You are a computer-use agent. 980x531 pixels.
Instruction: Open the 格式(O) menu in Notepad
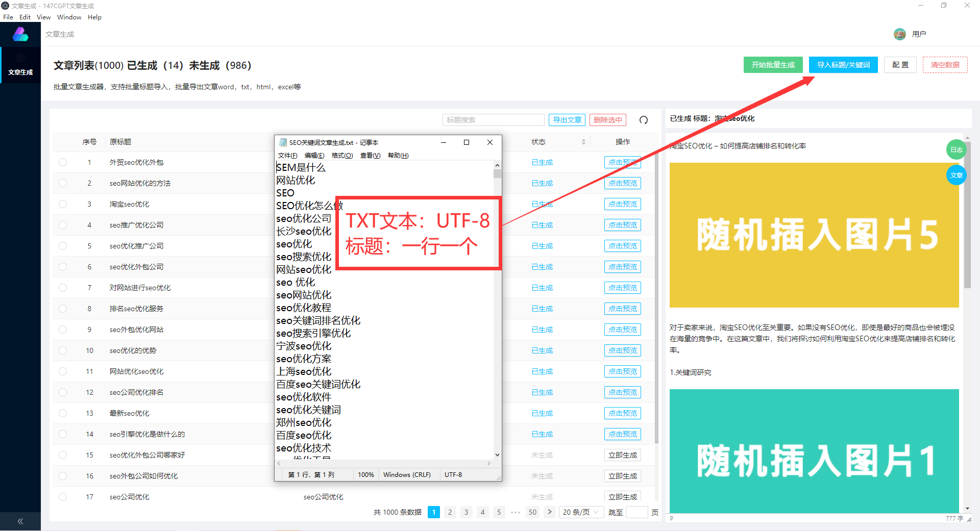342,156
